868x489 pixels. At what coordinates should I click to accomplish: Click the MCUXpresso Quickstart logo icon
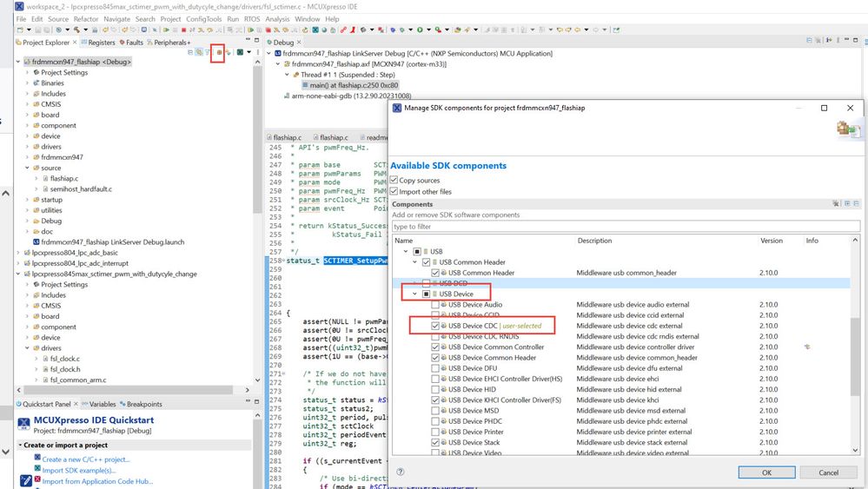[x=23, y=424]
